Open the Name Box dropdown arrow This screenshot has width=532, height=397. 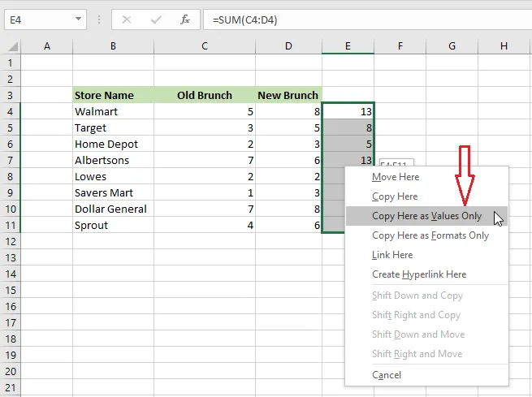tap(78, 19)
